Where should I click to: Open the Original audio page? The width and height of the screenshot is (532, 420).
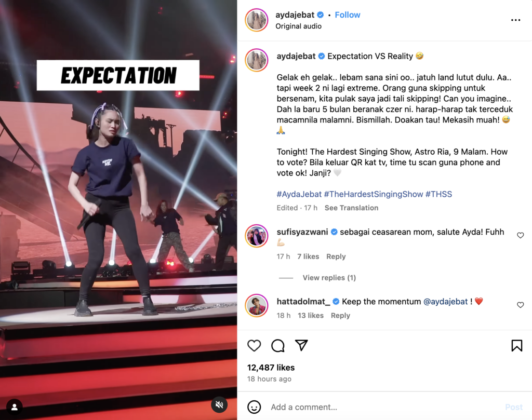298,26
